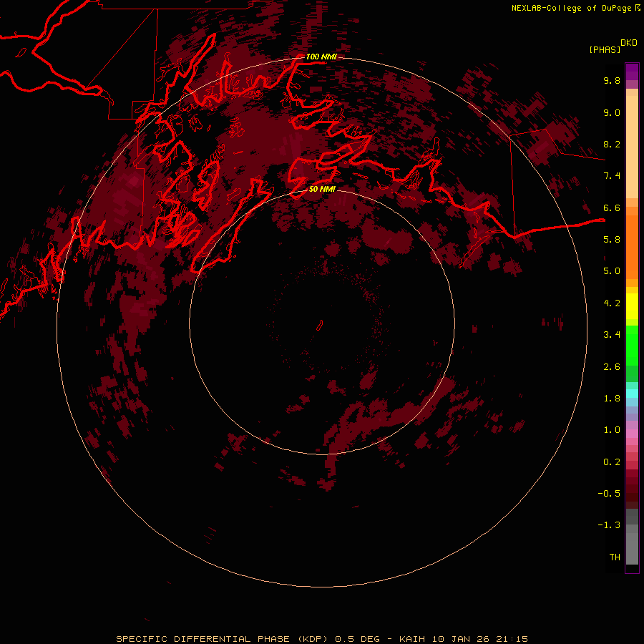Viewport: 644px width, 644px height.
Task: Select the 8.2 legend value
Action: [x=612, y=144]
